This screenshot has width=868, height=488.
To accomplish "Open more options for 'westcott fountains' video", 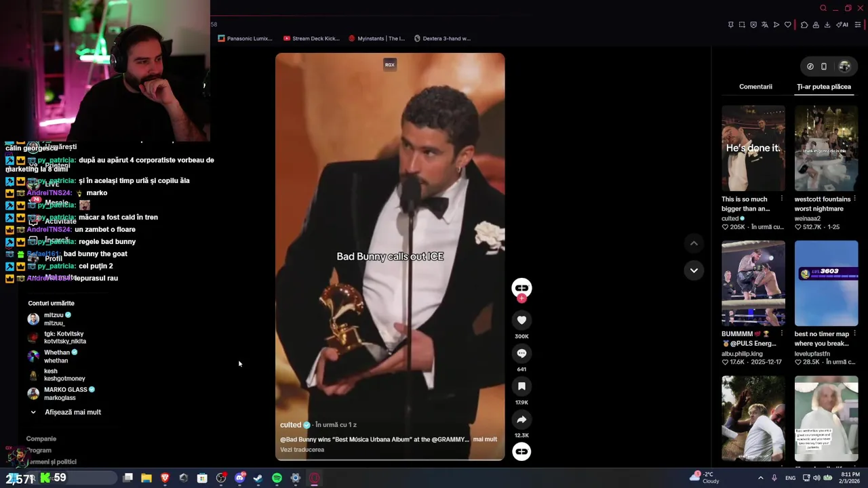I will click(x=854, y=199).
